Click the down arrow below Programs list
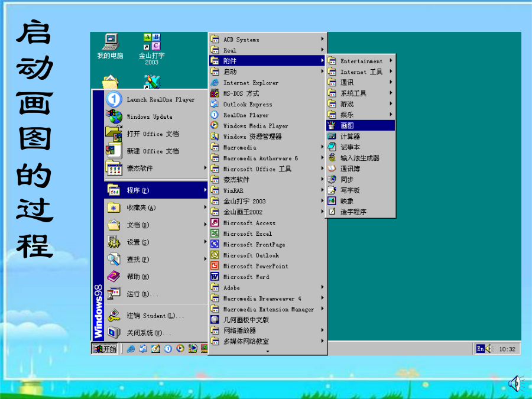 pyautogui.click(x=268, y=352)
